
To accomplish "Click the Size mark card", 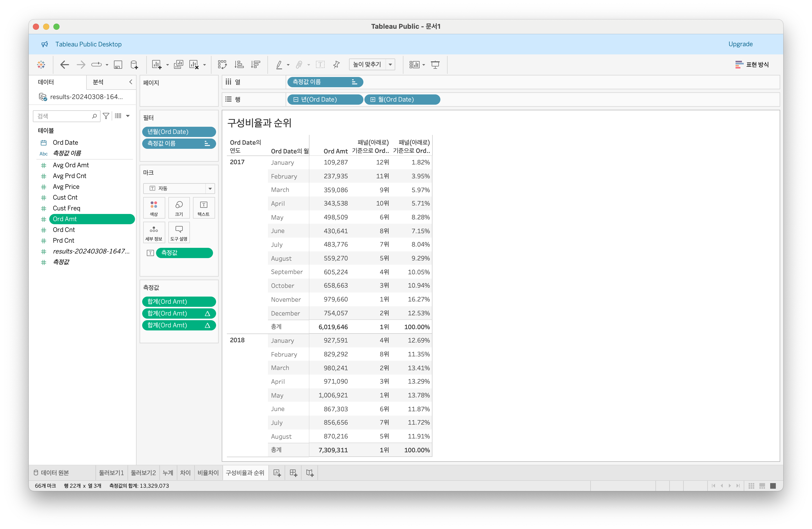I will (179, 208).
